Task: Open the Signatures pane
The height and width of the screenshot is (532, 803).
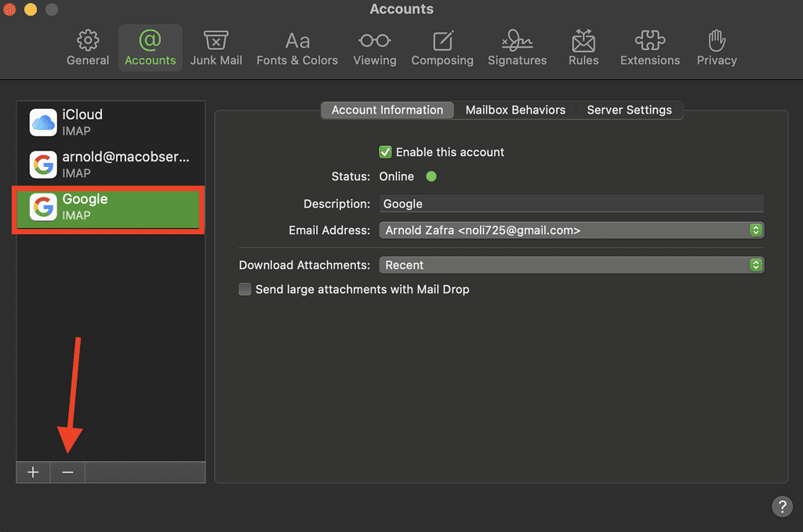Action: (517, 48)
